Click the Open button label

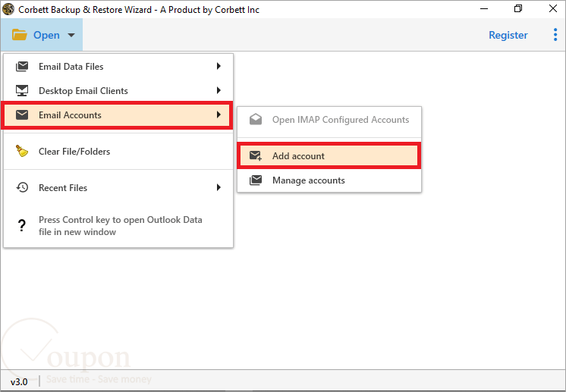click(46, 35)
